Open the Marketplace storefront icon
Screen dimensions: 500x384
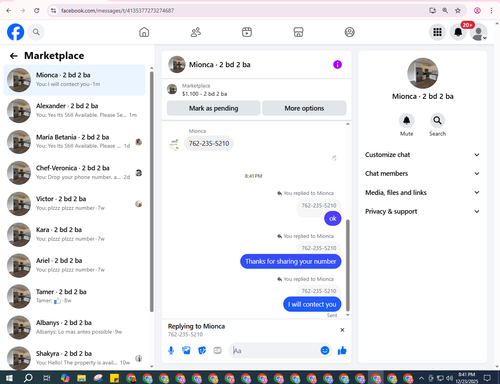(298, 32)
